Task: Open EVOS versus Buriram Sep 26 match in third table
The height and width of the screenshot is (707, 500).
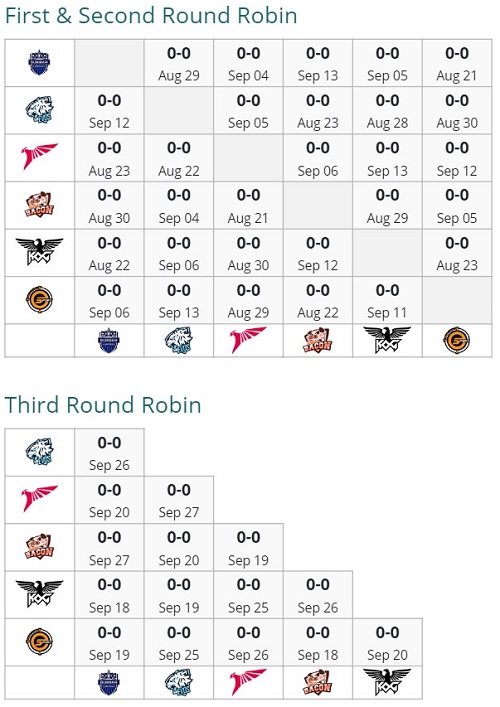Action: [x=109, y=452]
